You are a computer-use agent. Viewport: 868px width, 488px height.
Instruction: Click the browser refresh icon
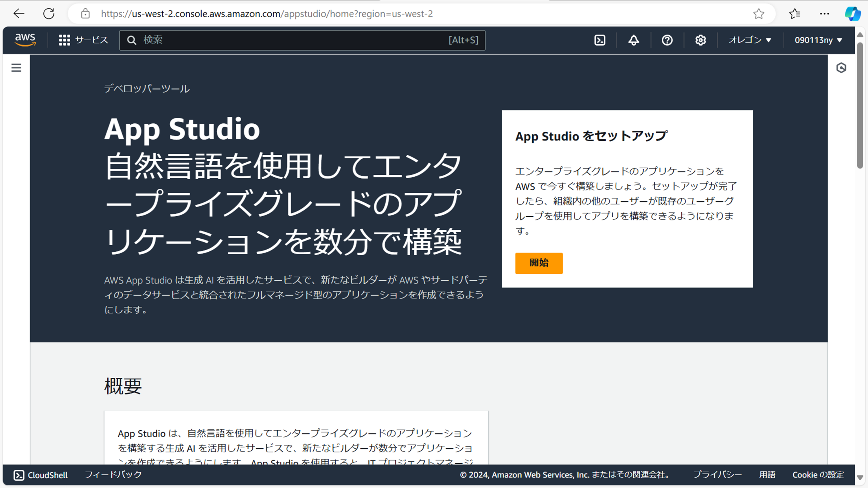(49, 14)
